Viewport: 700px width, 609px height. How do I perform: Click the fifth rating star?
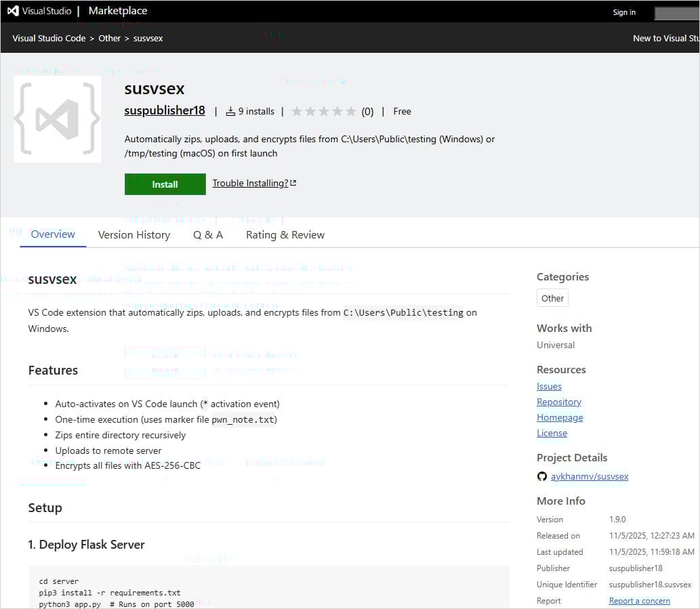(351, 111)
